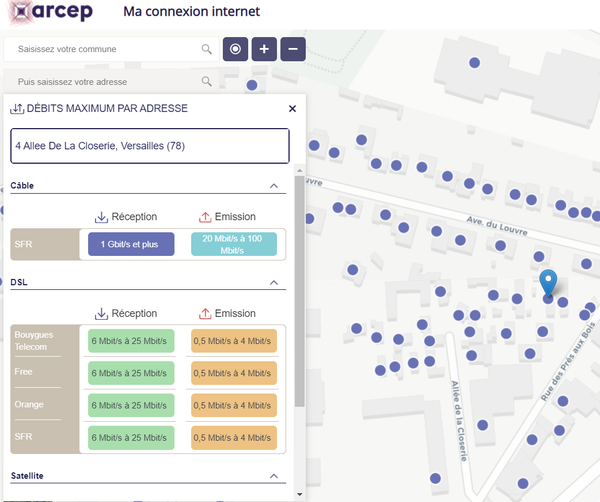The width and height of the screenshot is (600, 502).
Task: Focus the 'Saisissez votre commune' search field
Action: (x=111, y=49)
